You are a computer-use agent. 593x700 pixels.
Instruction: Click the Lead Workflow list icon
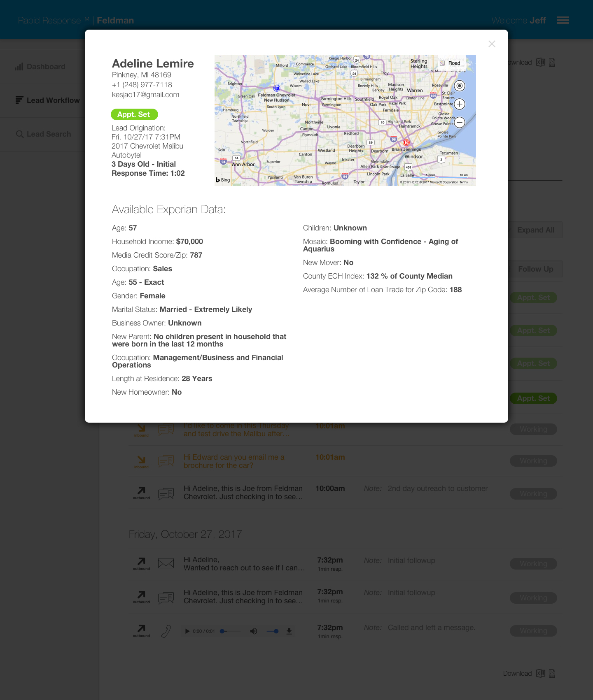pos(19,100)
